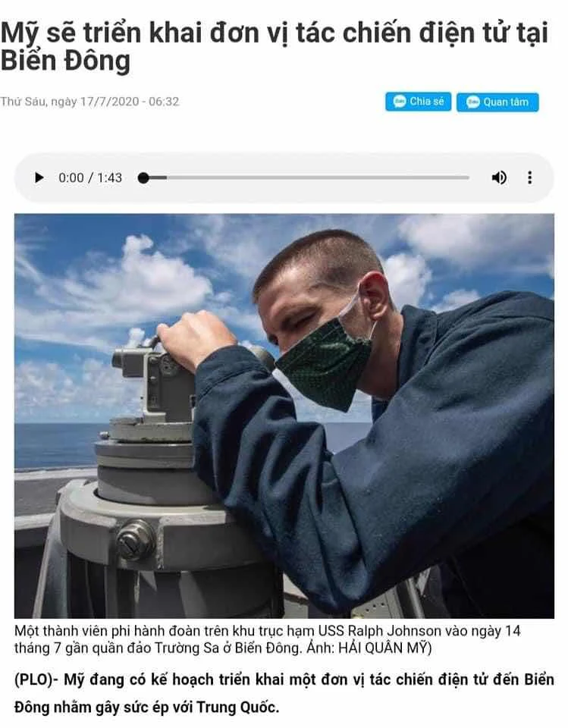Open the sailor photo on USS Ralph Johnson
568x728 pixels.
click(284, 416)
